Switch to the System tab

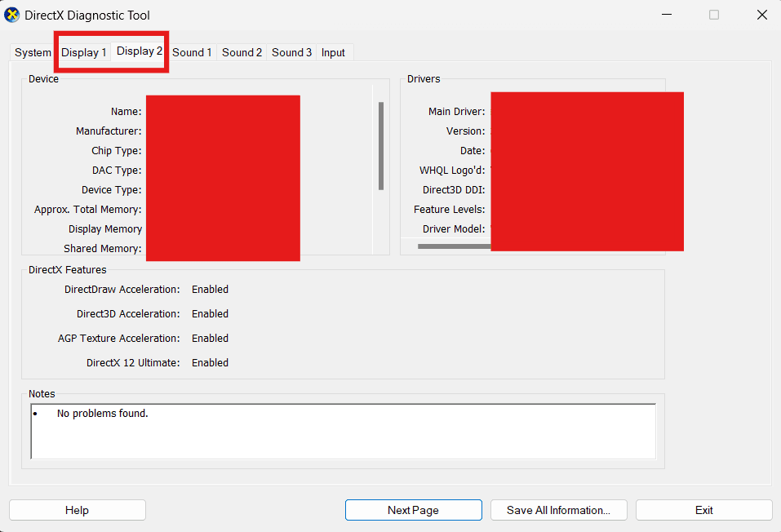[33, 52]
